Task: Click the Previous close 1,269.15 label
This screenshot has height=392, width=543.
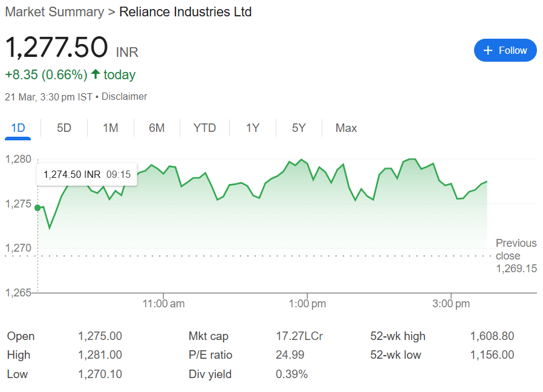Action: point(516,256)
